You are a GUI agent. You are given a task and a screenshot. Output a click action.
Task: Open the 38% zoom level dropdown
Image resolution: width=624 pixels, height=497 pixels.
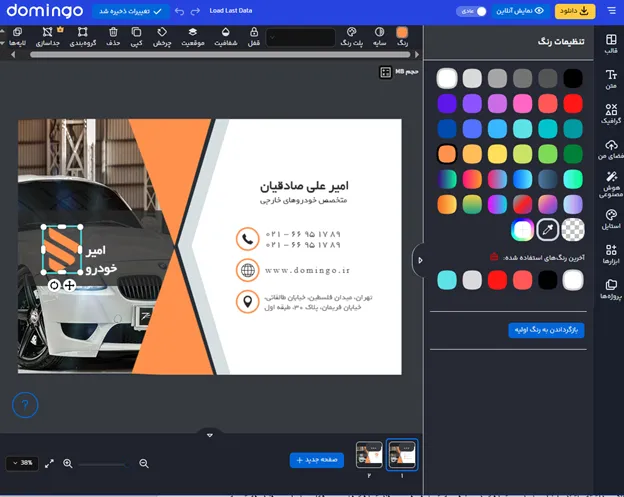22,463
